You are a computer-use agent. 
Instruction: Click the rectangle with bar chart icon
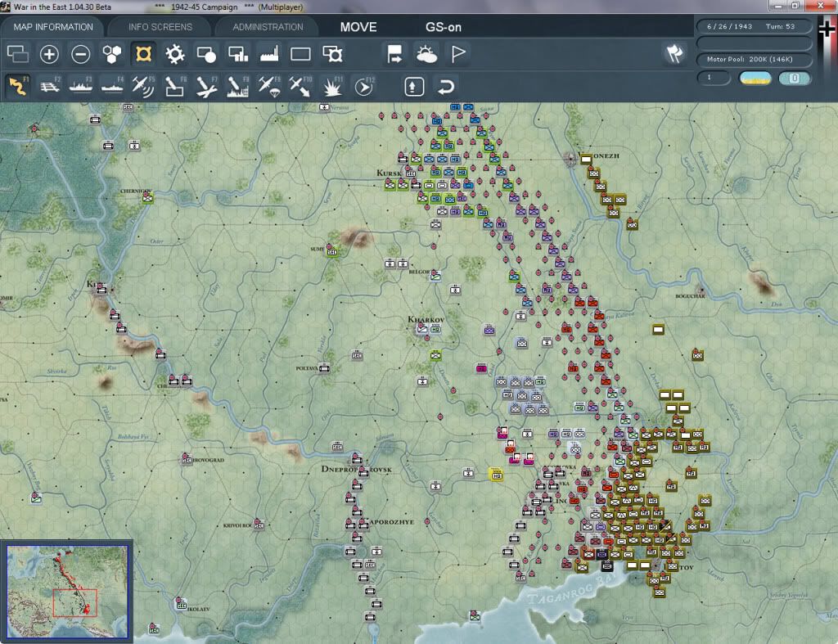238,54
